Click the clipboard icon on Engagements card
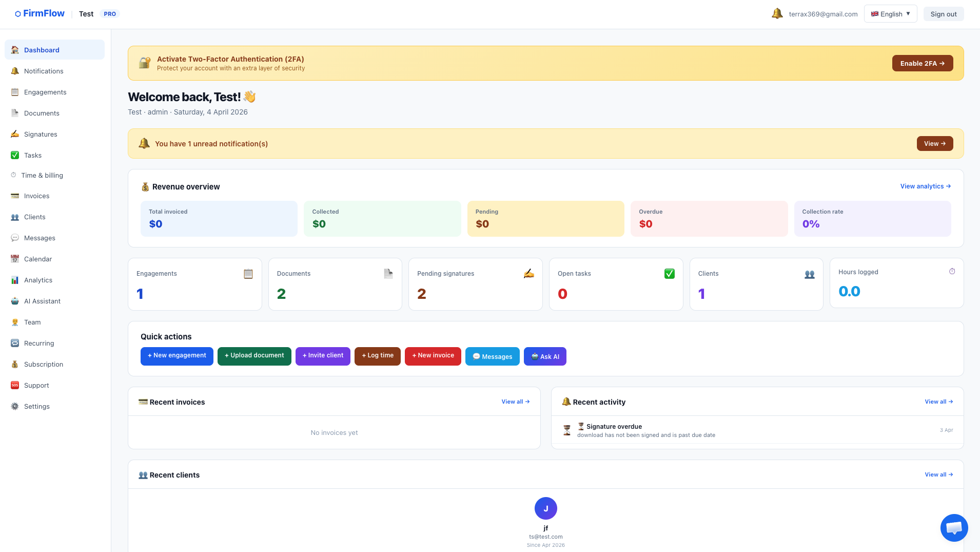Screen dimensions: 980x552 click(248, 274)
